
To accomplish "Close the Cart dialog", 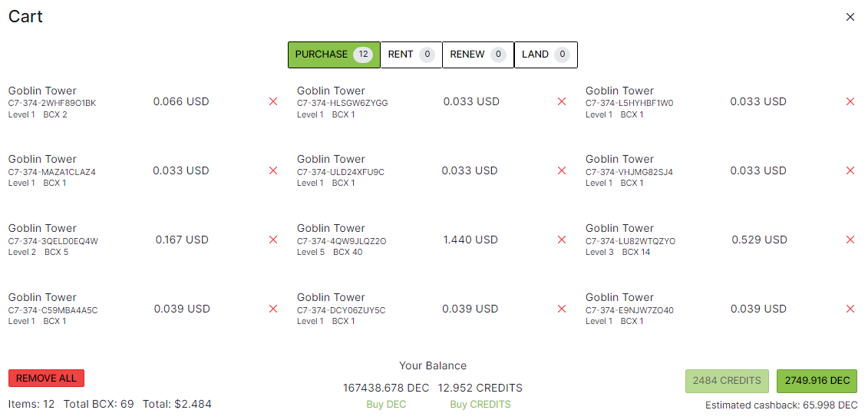I will tap(850, 17).
